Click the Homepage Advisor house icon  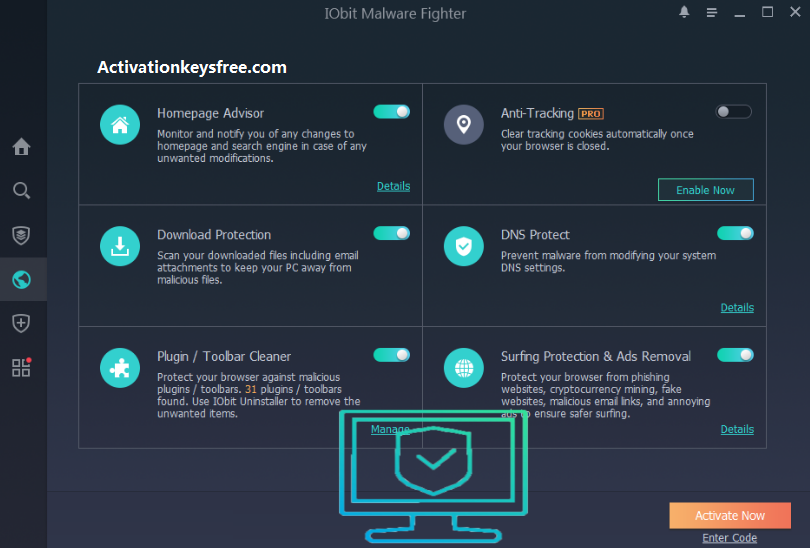point(120,124)
